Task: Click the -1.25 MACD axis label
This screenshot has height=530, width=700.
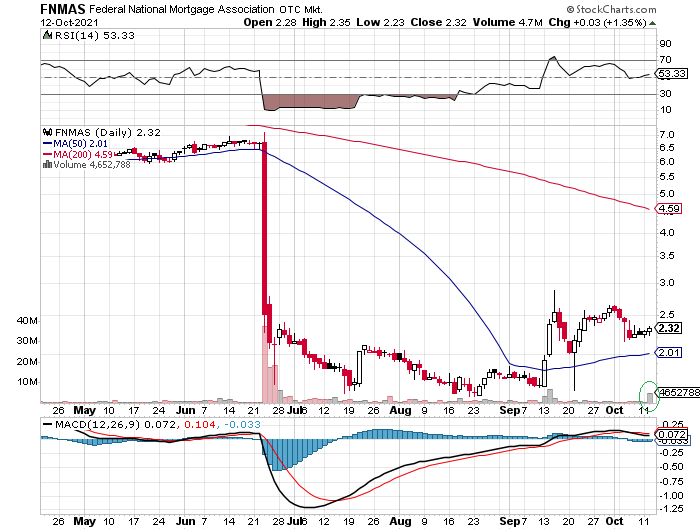Action: [671, 509]
